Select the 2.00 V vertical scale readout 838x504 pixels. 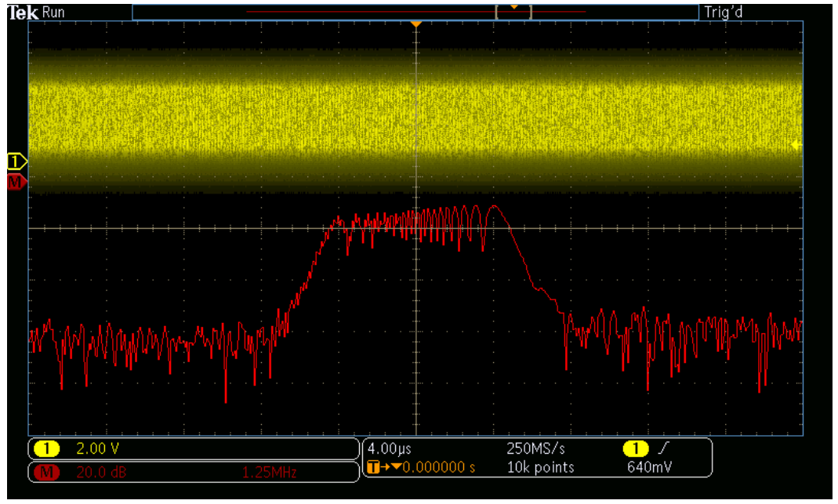(x=97, y=449)
